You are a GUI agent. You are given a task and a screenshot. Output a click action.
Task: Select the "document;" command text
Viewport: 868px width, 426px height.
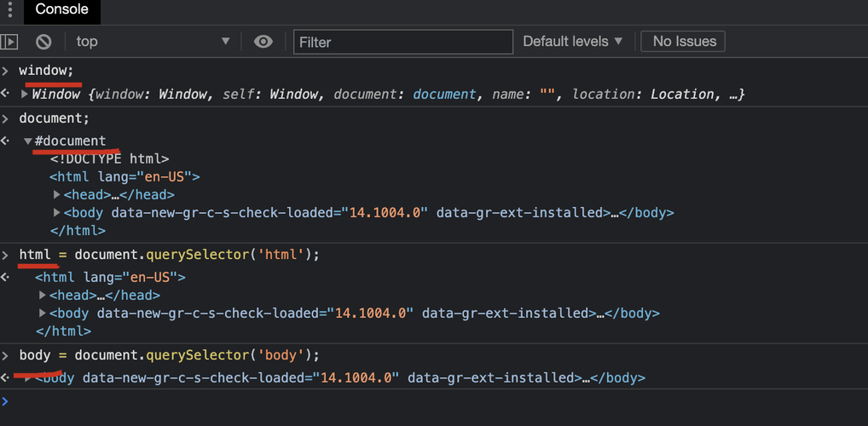click(55, 118)
